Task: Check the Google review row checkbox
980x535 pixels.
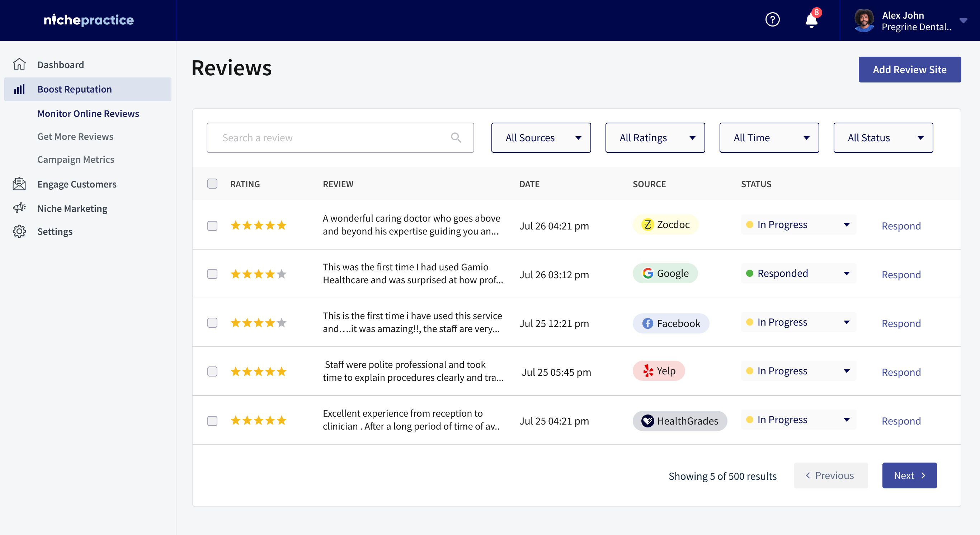Action: click(x=212, y=274)
